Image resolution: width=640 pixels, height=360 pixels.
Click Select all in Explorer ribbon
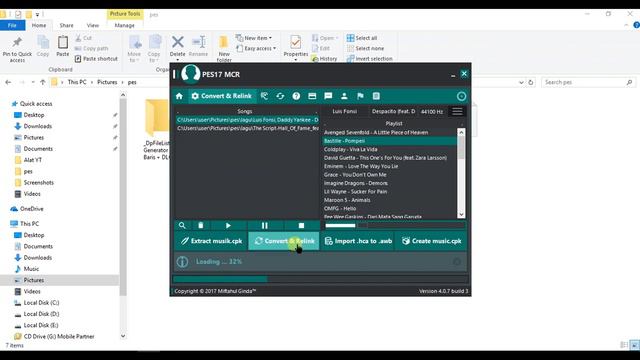click(x=362, y=38)
